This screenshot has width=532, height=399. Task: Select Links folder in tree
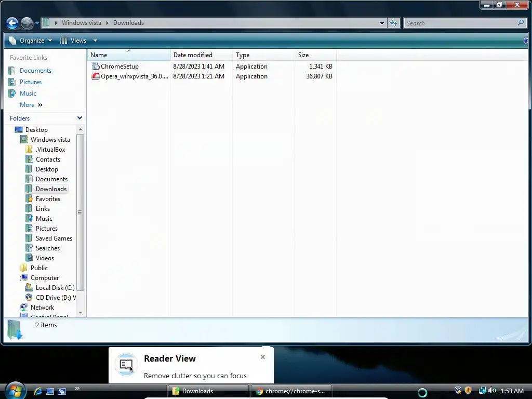(43, 209)
